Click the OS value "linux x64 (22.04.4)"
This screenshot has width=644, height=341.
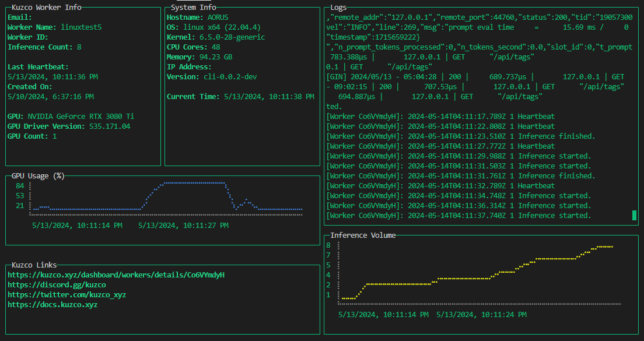point(222,27)
